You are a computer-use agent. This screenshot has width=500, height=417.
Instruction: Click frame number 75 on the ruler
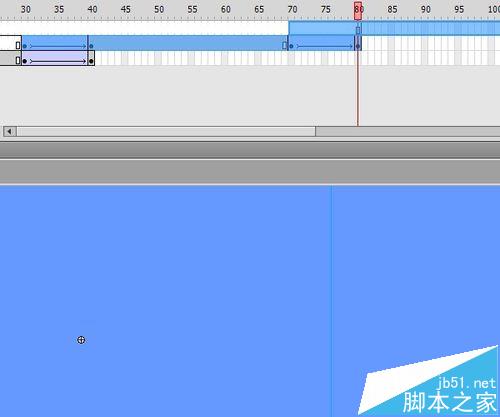click(326, 9)
